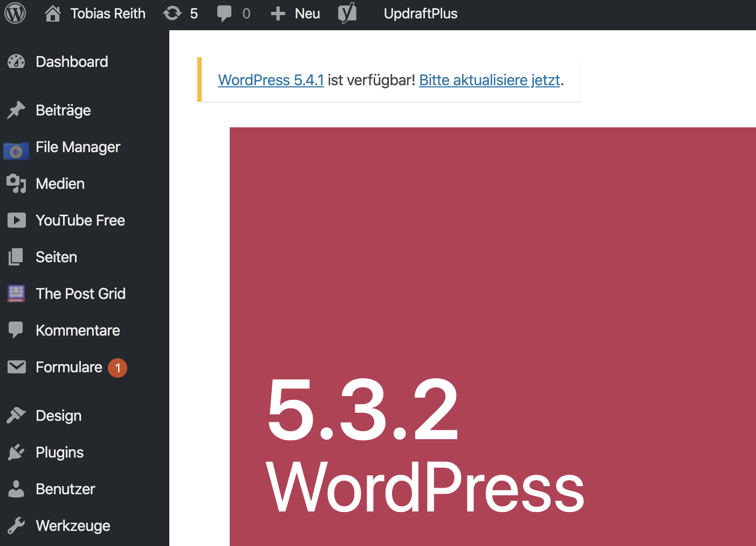The height and width of the screenshot is (546, 756).
Task: Click the Beiträge pushpin icon
Action: coord(16,110)
